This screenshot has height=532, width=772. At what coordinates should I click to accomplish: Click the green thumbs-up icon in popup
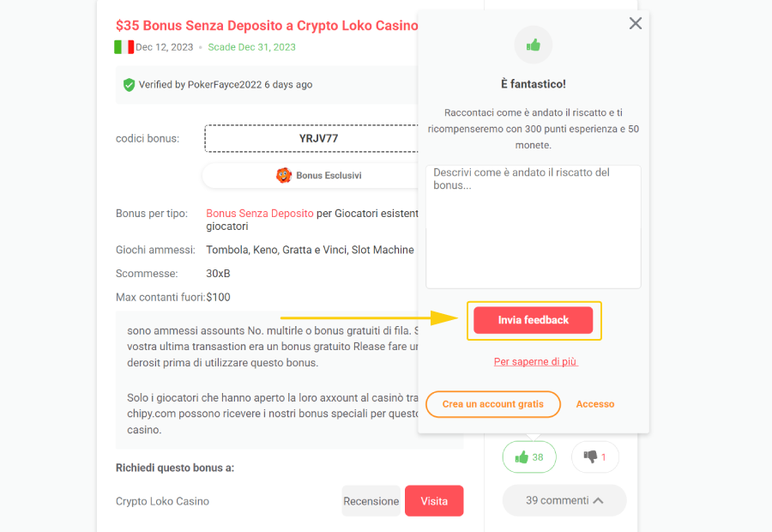[x=534, y=45]
